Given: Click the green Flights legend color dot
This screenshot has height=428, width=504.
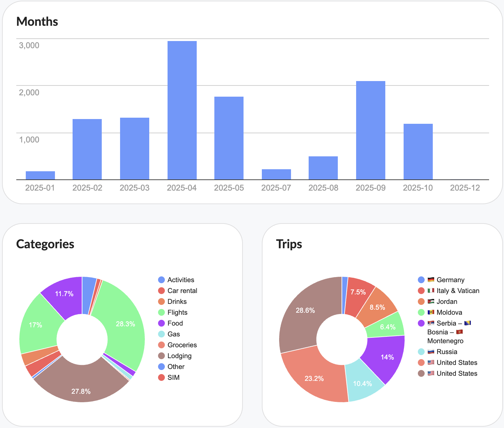Looking at the screenshot, I should click(x=161, y=312).
